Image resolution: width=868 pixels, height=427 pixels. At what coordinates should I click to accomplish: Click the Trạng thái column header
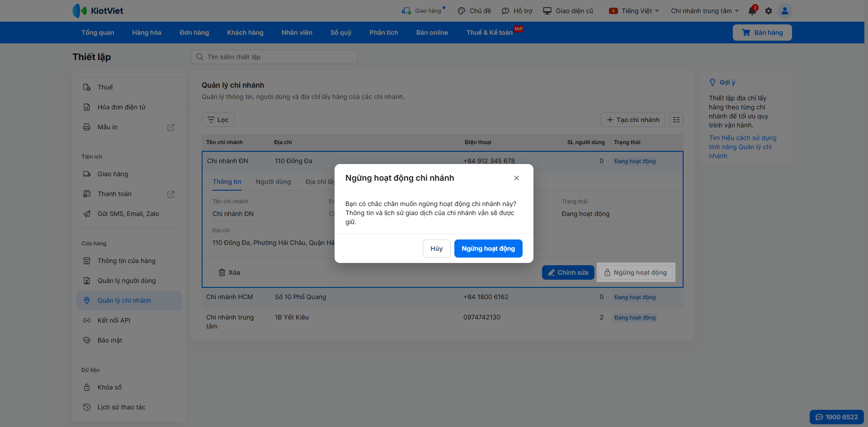coord(627,142)
